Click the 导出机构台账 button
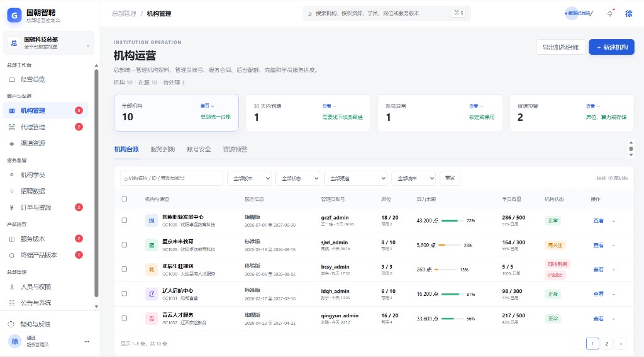Viewport: 644px width, 357px height. [x=560, y=47]
